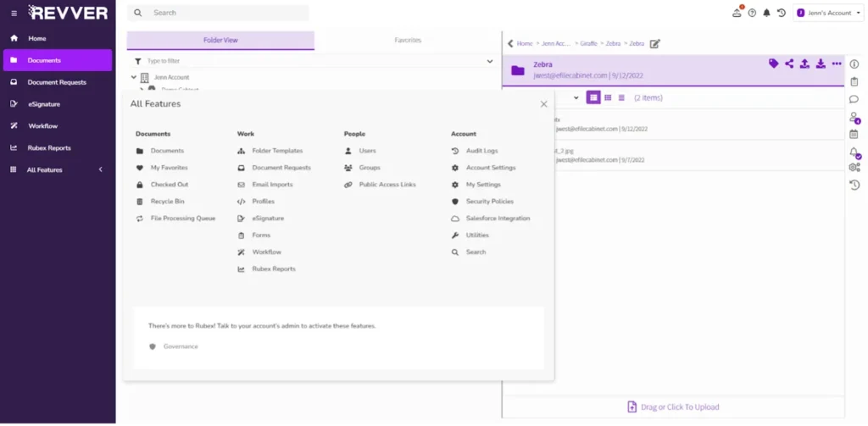Viewport: 868px width, 426px height.
Task: Switch to the Favorites tab
Action: click(x=408, y=41)
